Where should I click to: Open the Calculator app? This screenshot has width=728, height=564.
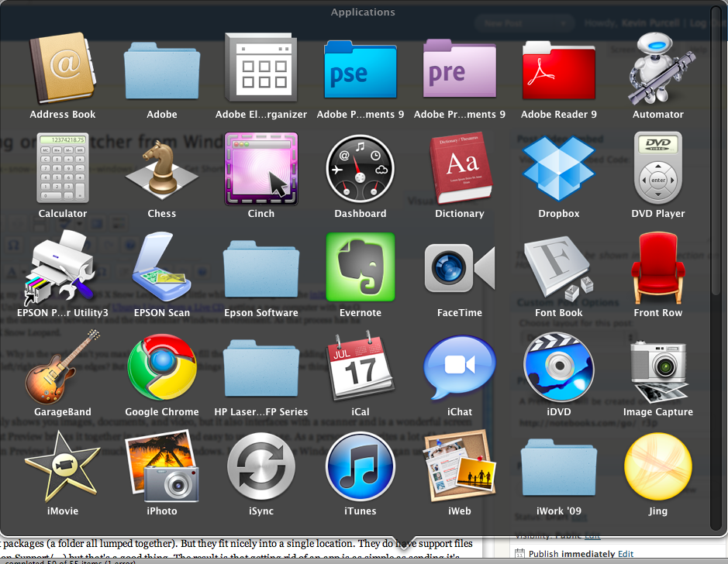(63, 168)
